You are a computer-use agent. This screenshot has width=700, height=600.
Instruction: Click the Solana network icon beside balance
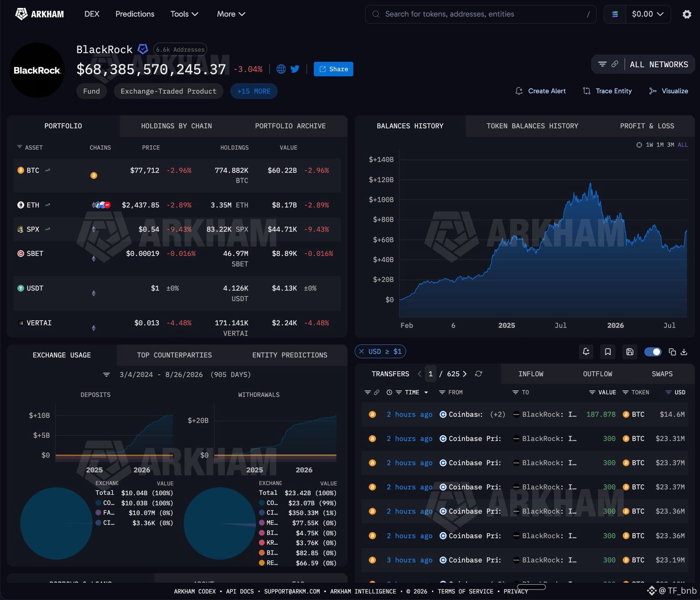pyautogui.click(x=615, y=14)
